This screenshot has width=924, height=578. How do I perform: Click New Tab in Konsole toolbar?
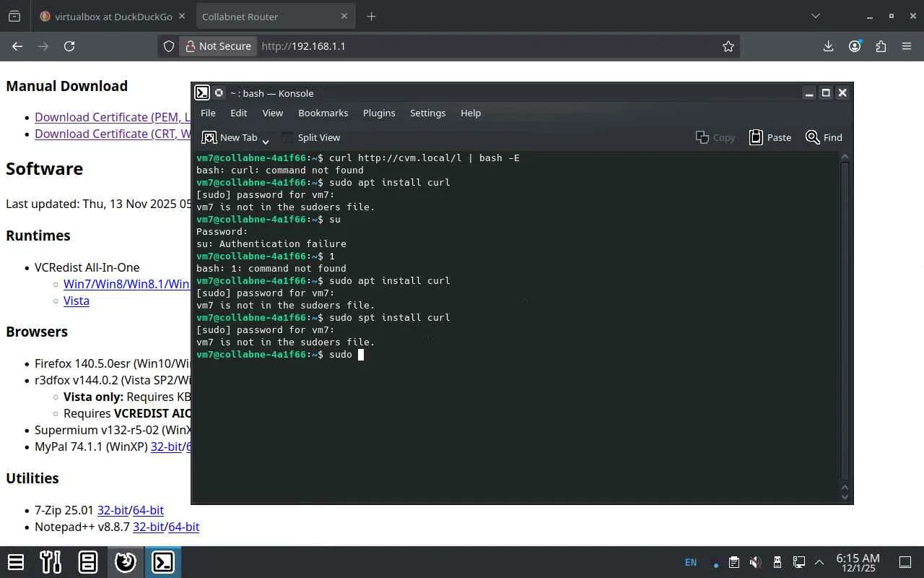[x=230, y=137]
